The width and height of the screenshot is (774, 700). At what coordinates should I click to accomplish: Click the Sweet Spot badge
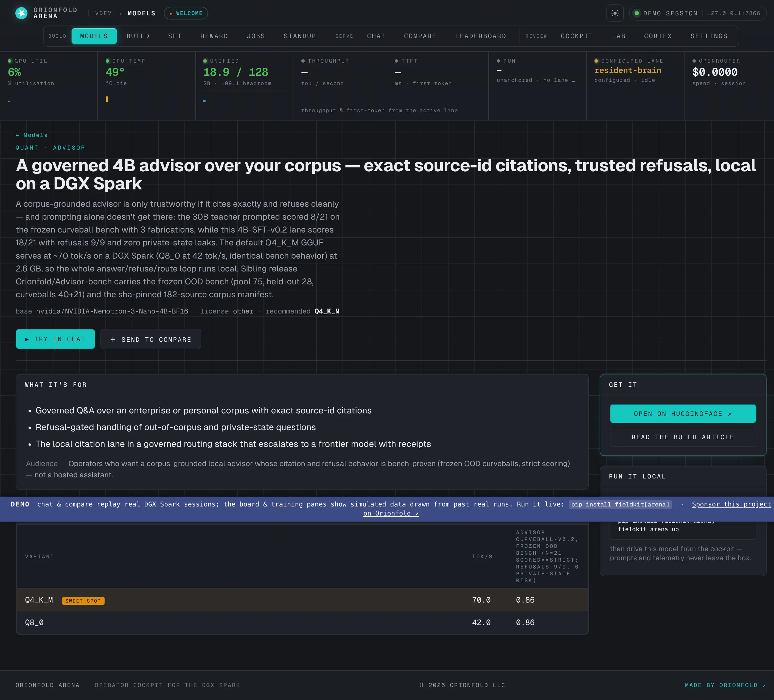83,601
